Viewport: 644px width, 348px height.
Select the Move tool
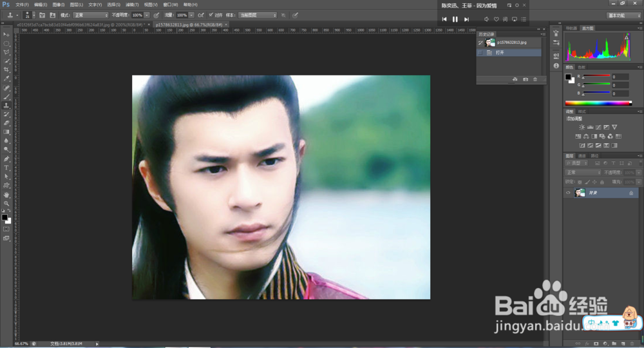(6, 35)
